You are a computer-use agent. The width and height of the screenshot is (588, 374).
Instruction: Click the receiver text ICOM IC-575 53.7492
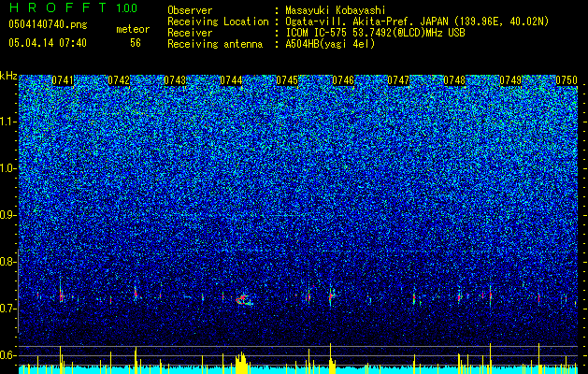pos(375,33)
